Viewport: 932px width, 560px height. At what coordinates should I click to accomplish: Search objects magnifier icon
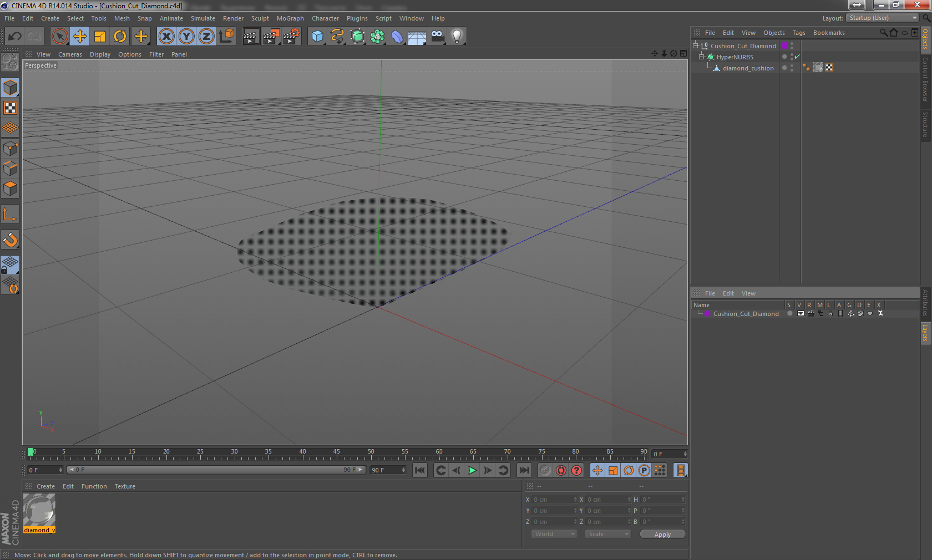coord(883,33)
